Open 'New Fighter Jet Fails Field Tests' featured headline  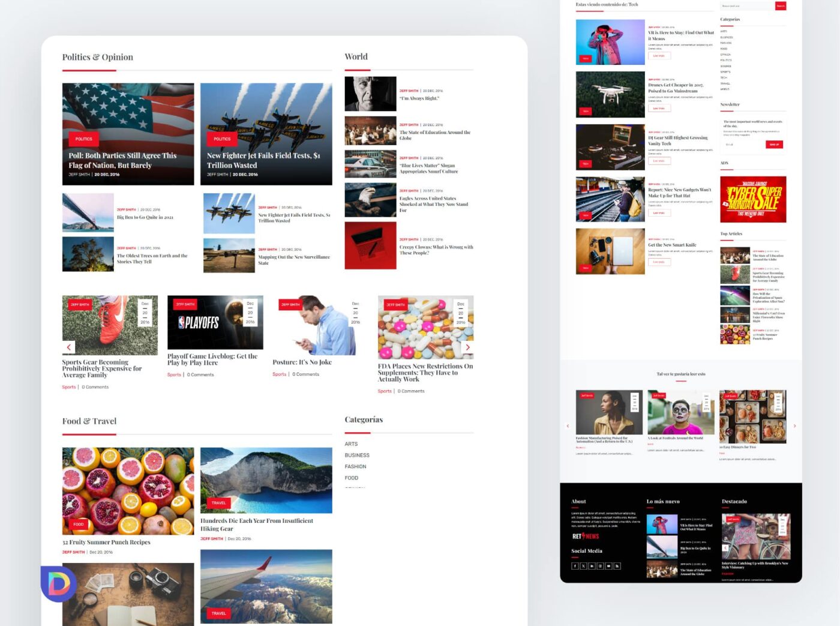coord(263,160)
